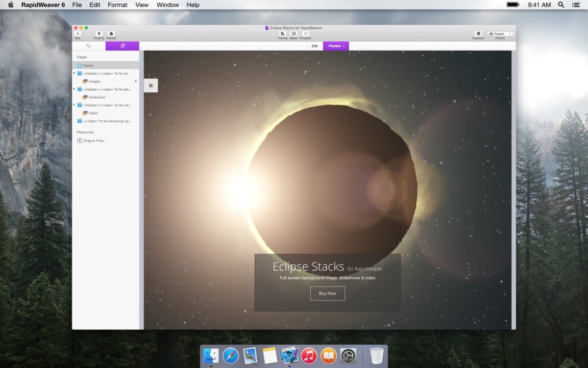
Task: Collapse the header page containing Video
Action: click(74, 105)
